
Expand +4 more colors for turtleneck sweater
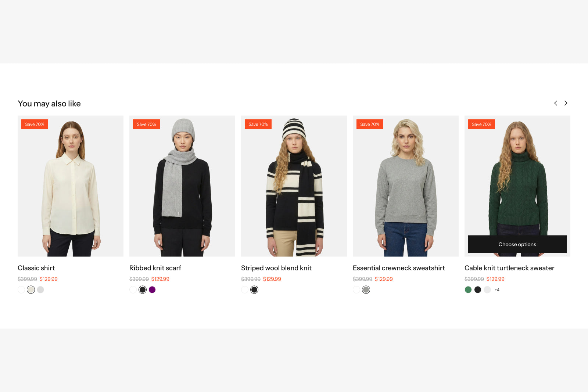tap(497, 290)
